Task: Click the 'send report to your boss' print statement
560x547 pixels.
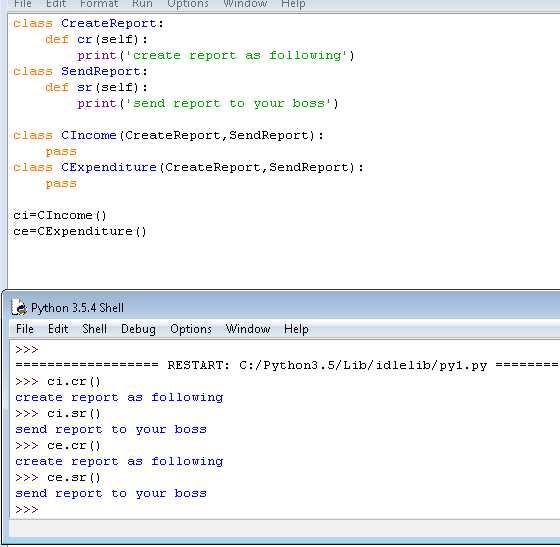Action: pos(208,104)
